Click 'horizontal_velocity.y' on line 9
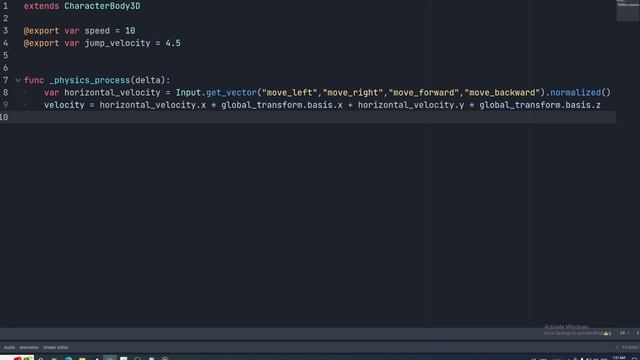This screenshot has height=360, width=640. pyautogui.click(x=411, y=105)
